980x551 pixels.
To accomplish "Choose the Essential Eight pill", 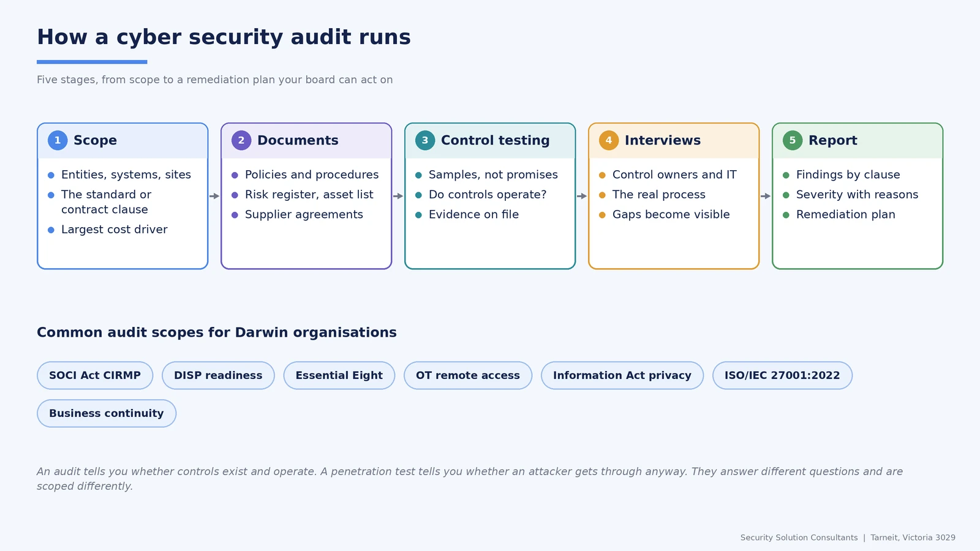I will (339, 375).
